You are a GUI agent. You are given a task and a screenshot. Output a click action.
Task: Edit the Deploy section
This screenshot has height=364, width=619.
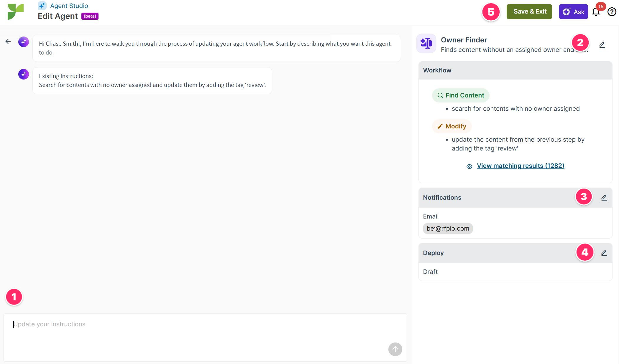[604, 253]
